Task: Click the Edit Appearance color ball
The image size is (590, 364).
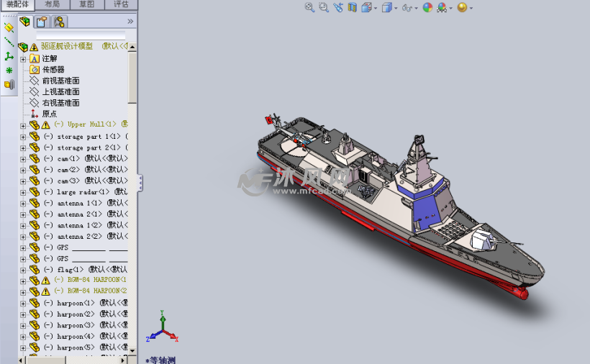Action: pos(427,7)
